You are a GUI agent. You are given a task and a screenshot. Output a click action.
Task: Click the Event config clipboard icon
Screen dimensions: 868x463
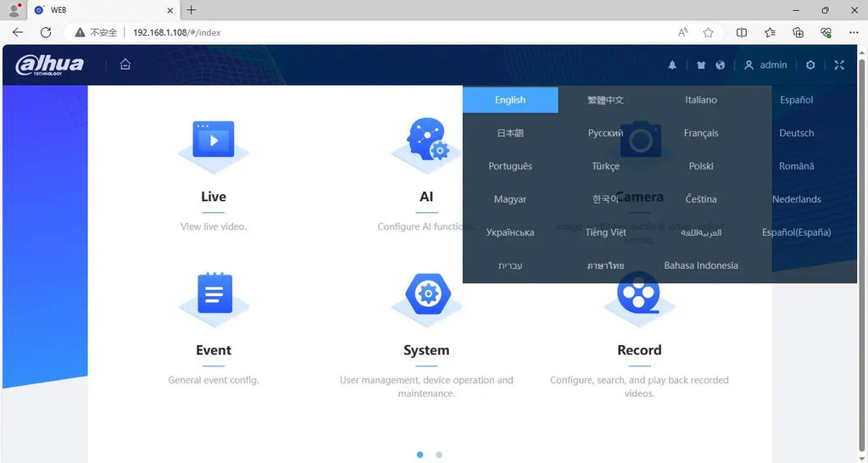[214, 295]
